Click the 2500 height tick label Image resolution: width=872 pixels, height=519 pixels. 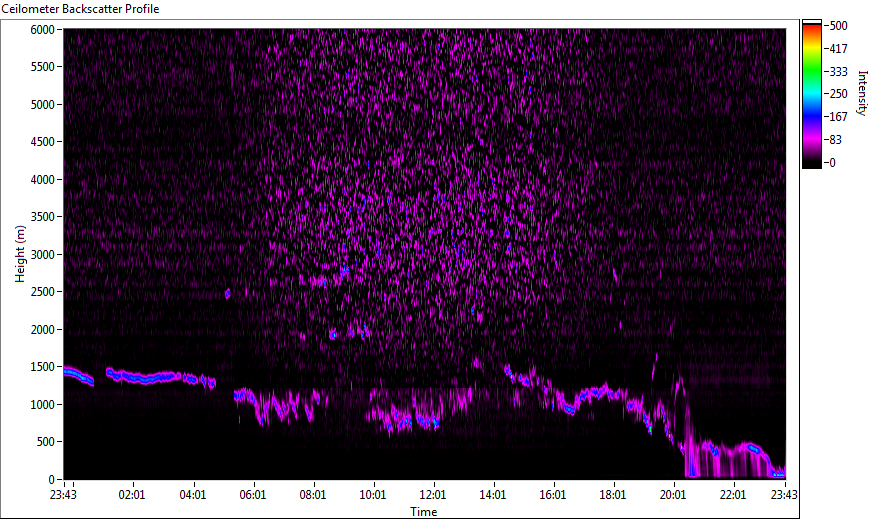(x=43, y=292)
